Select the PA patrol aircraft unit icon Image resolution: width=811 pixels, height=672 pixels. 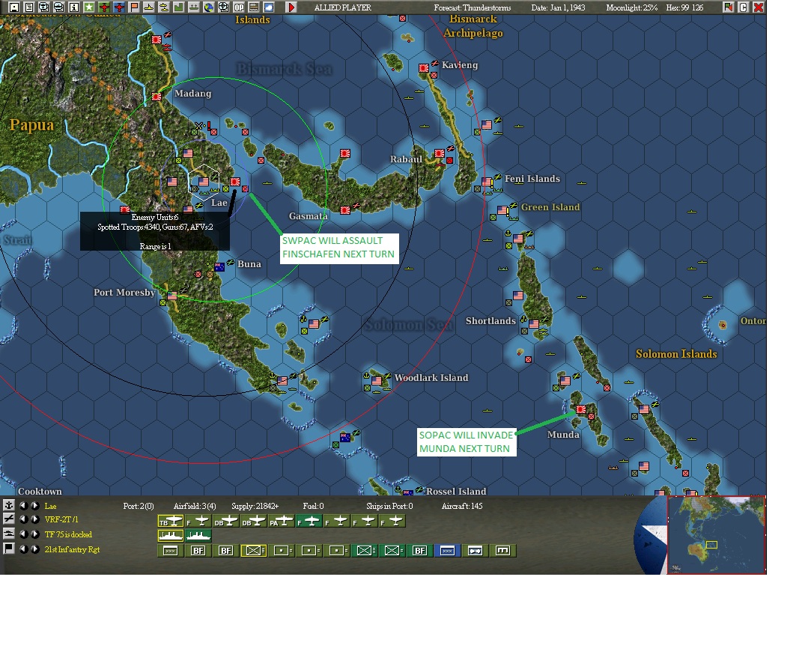pyautogui.click(x=282, y=521)
